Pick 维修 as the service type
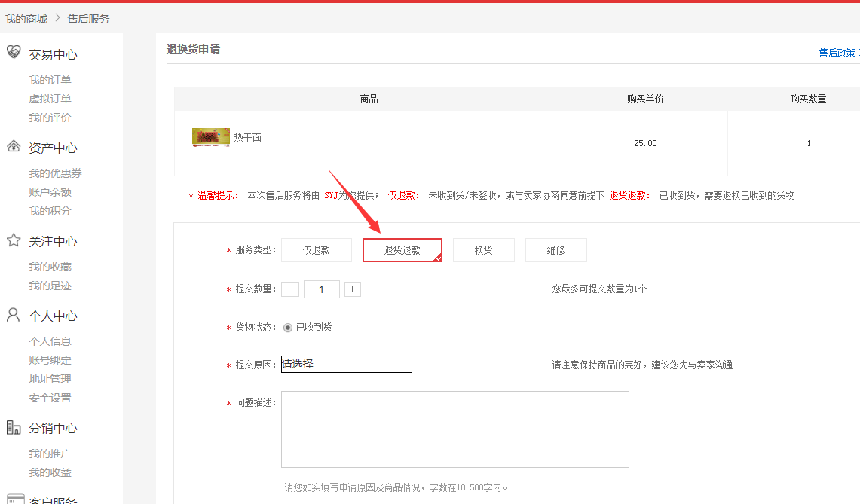Viewport: 860px width, 504px height. 555,250
